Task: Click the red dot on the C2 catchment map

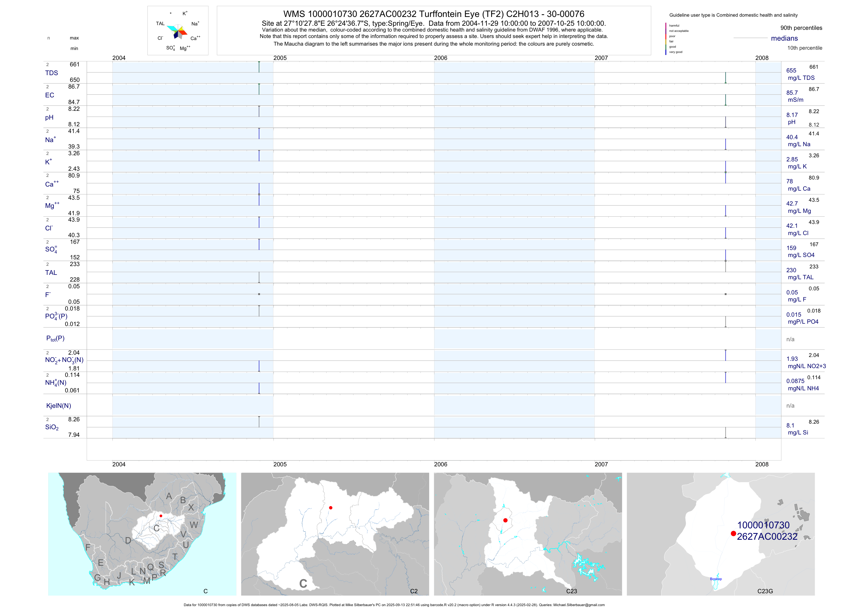Action: click(331, 508)
